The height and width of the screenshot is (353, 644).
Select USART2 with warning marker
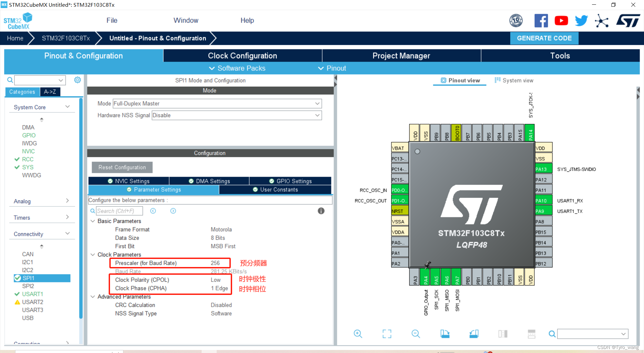(x=33, y=302)
